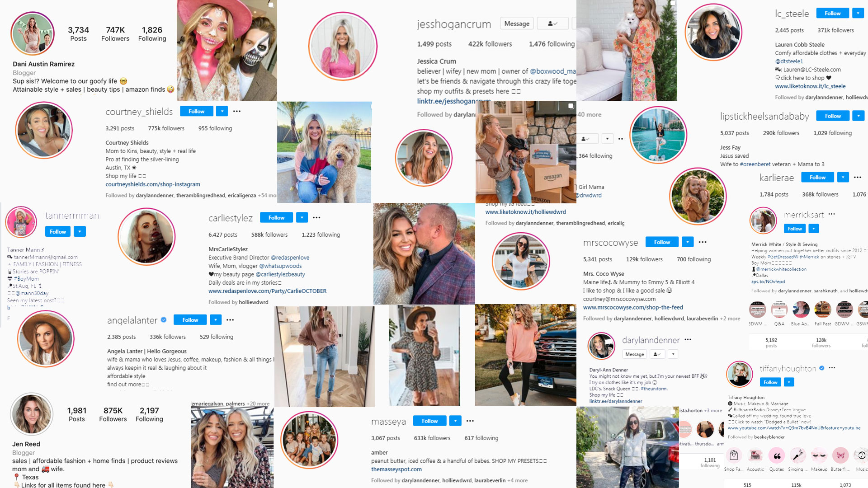Open the Singing microphone story highlight
The width and height of the screenshot is (868, 488).
[798, 455]
